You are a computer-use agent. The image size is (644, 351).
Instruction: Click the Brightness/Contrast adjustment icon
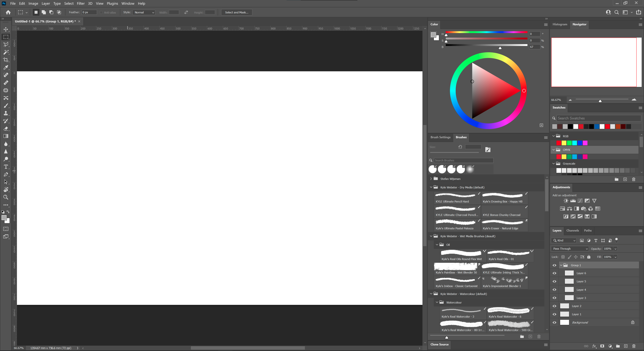pyautogui.click(x=566, y=201)
